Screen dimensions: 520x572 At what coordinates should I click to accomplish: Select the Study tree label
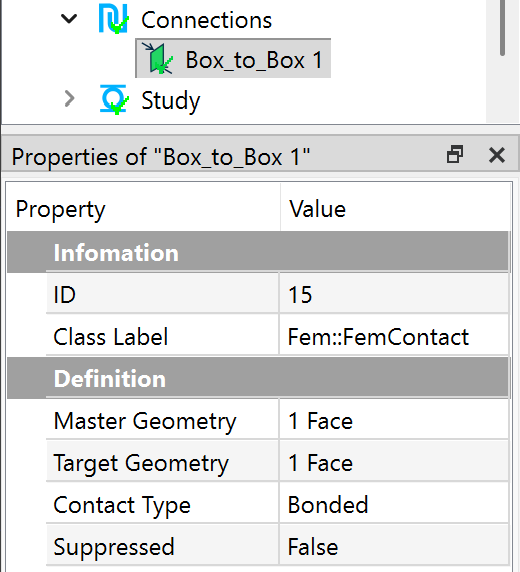pos(171,101)
